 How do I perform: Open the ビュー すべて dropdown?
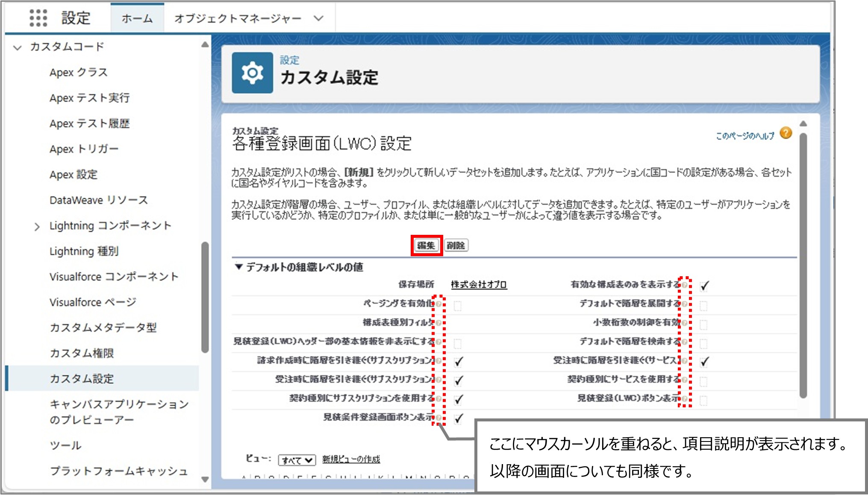tap(297, 460)
